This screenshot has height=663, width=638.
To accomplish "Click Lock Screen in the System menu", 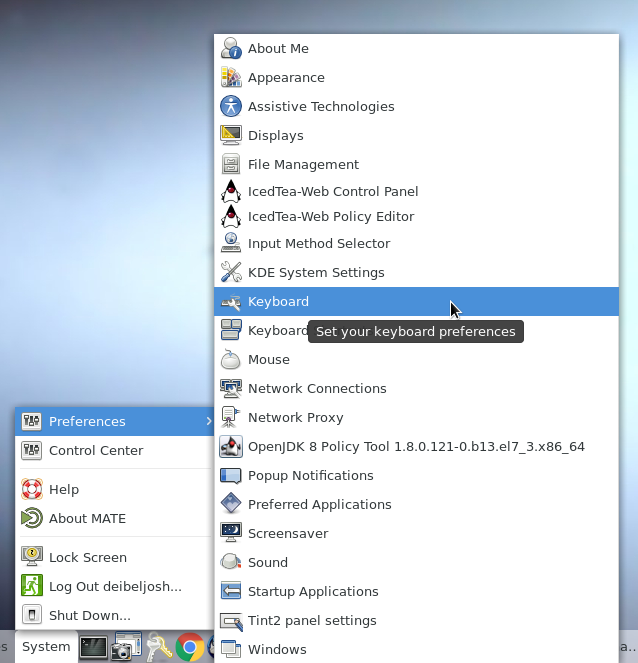I will [87, 557].
